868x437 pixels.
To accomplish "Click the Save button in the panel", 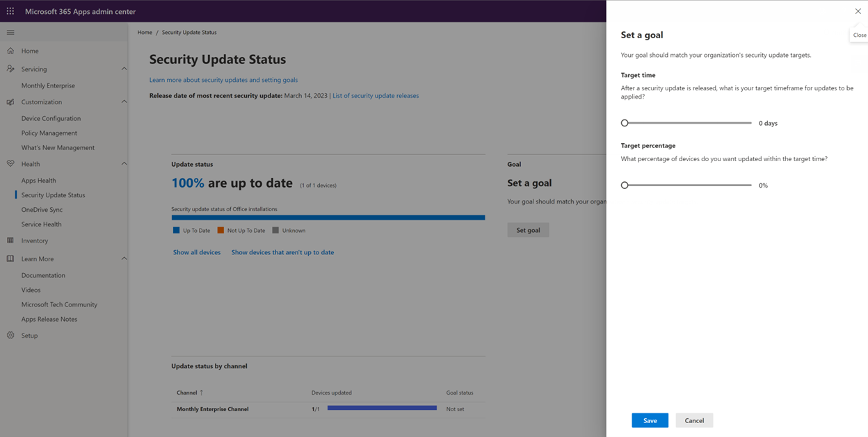I will [649, 420].
